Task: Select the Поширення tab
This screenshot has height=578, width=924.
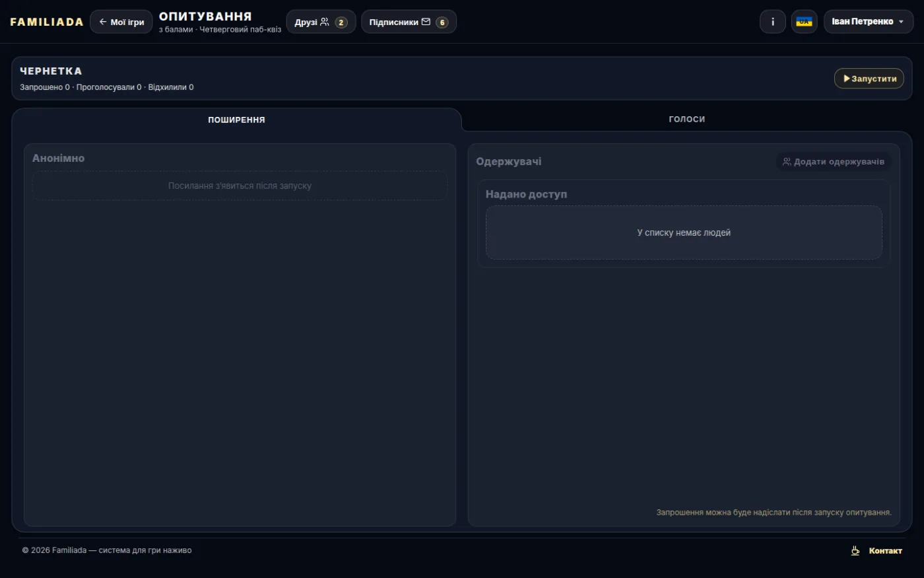Action: click(236, 120)
